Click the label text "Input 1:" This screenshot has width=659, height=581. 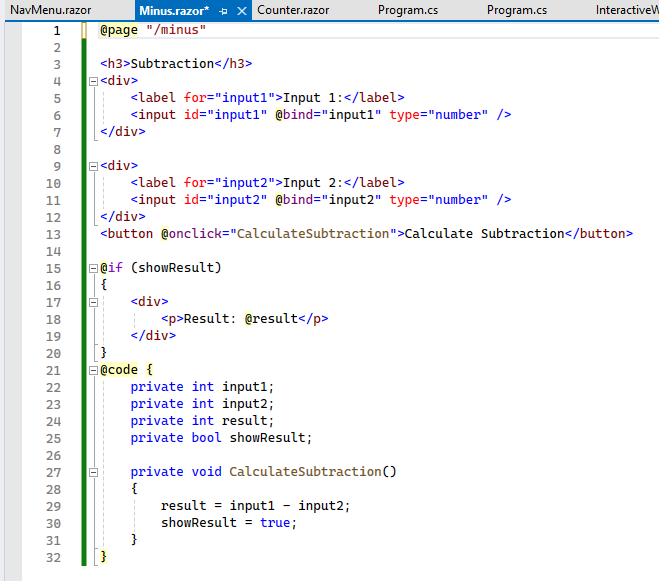(313, 98)
